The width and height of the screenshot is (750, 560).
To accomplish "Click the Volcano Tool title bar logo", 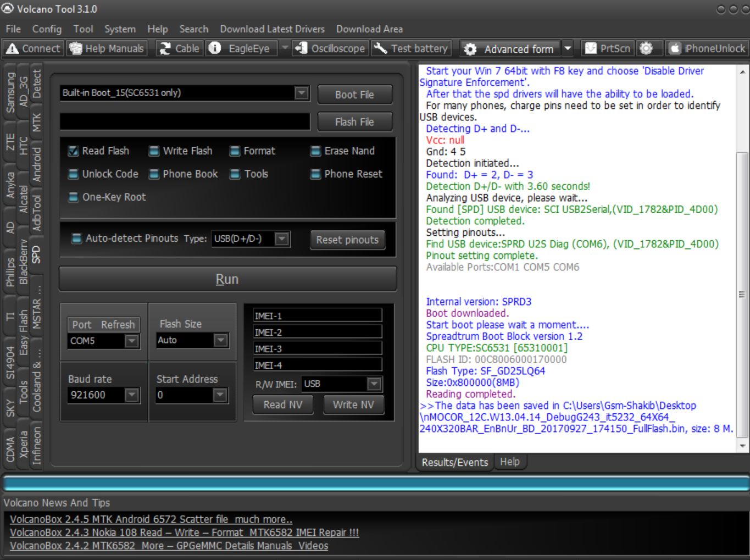I will 8,9.
